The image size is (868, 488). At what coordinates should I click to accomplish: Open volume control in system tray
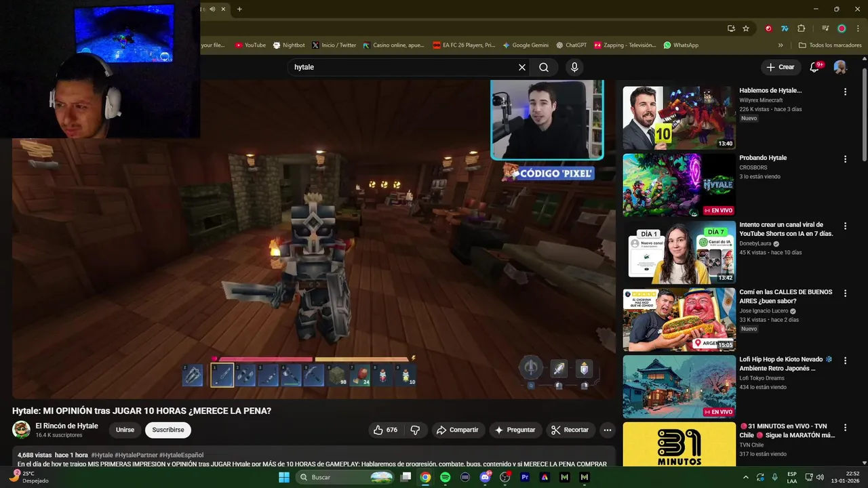point(819,477)
